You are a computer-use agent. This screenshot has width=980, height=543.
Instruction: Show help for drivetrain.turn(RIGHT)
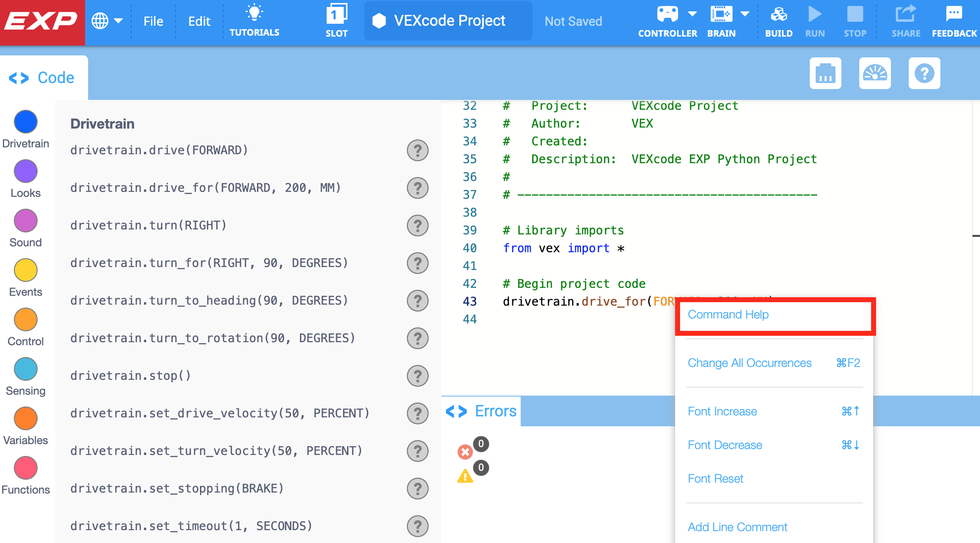pyautogui.click(x=418, y=226)
